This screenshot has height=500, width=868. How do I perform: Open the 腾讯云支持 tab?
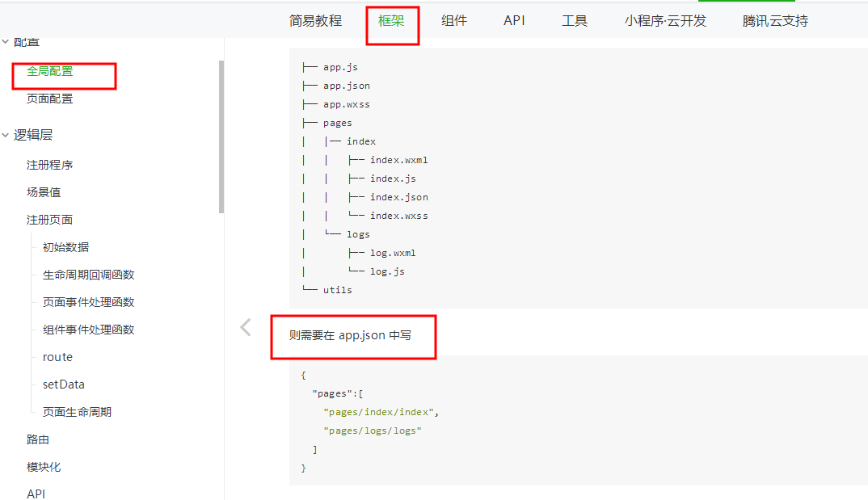click(775, 21)
